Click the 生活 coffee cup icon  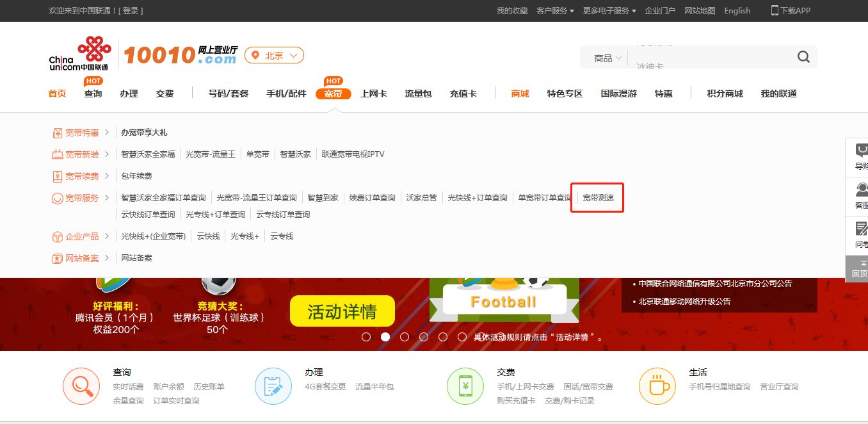(x=657, y=386)
